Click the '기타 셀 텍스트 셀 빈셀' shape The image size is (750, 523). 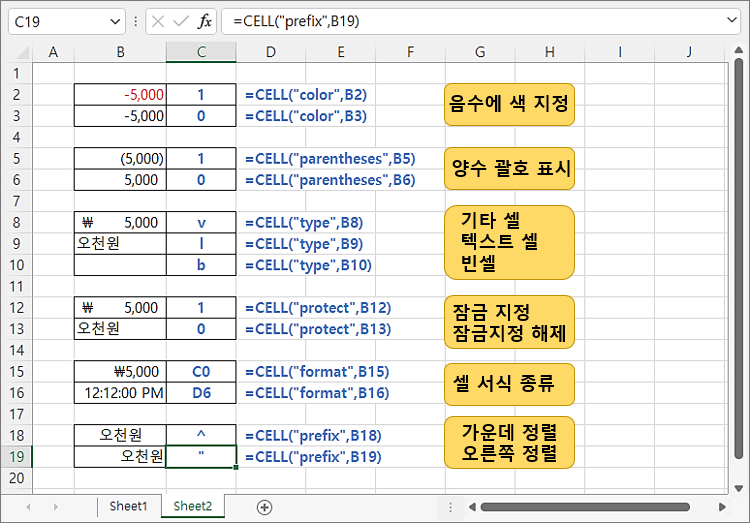[509, 243]
